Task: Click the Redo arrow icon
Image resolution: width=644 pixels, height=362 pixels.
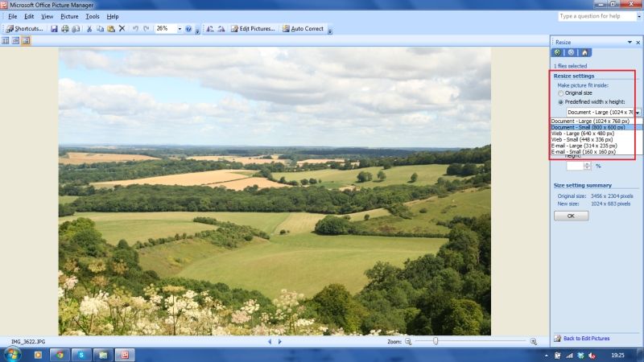Action: click(x=146, y=29)
